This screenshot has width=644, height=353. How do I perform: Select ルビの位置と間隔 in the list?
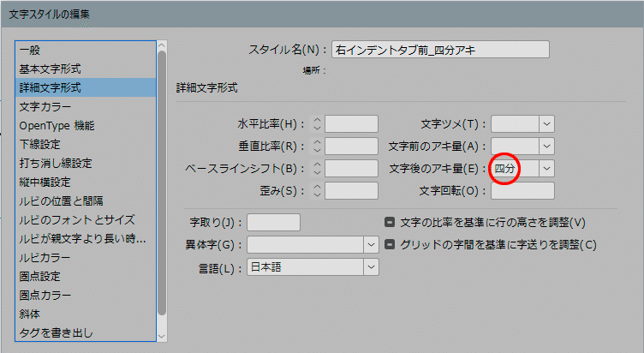pyautogui.click(x=86, y=201)
